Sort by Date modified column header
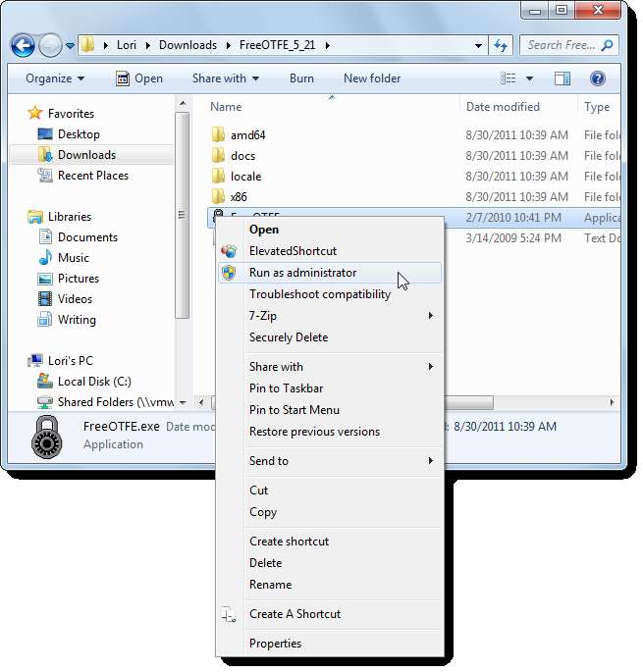 (503, 107)
